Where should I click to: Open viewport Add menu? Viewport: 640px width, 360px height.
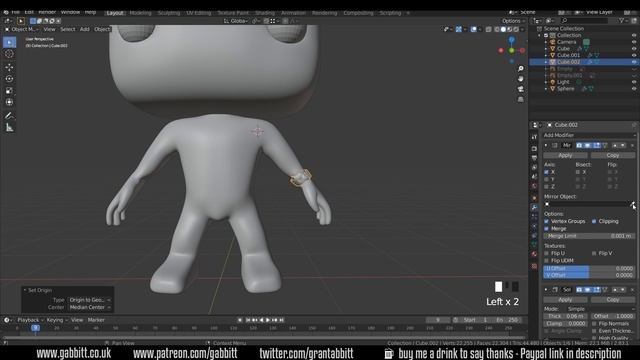pos(84,29)
